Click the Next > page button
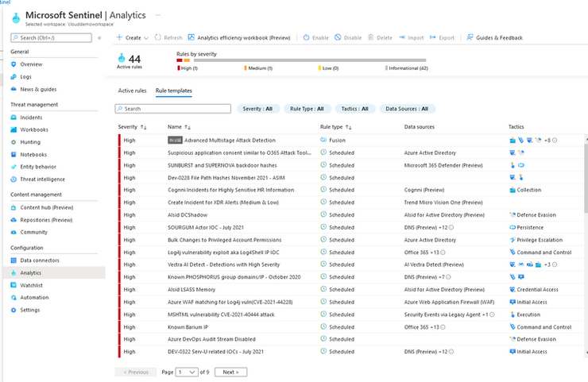Viewport: 588px width, 382px height. pos(230,372)
